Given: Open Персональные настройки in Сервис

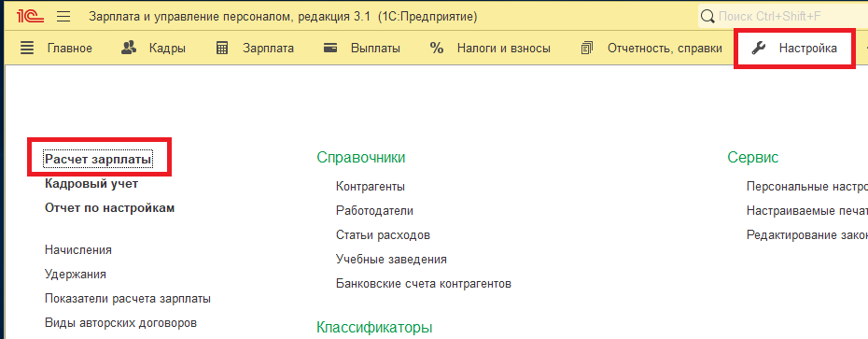Looking at the screenshot, I should [x=807, y=187].
